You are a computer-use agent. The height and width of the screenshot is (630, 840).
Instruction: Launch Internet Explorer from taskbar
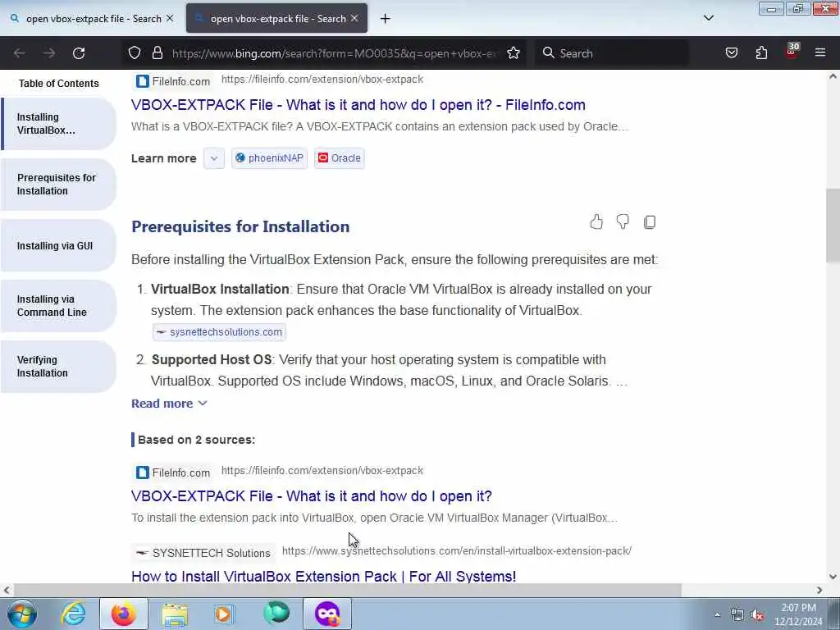pos(73,614)
